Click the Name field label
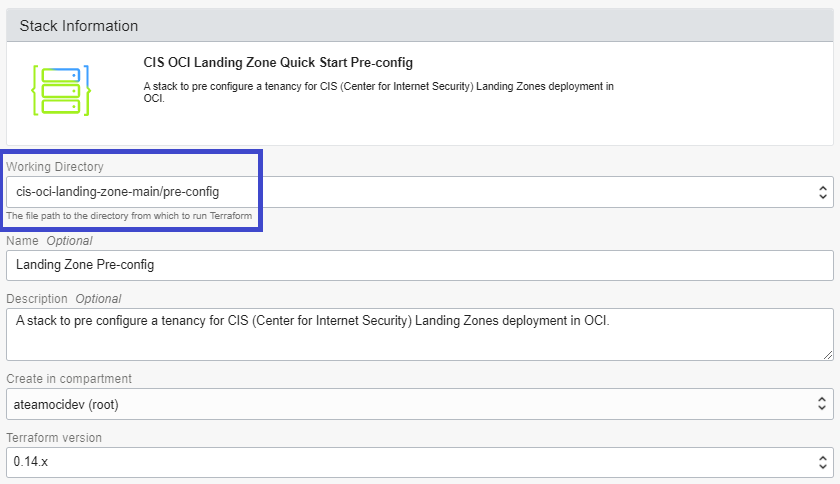The image size is (840, 484). click(23, 241)
